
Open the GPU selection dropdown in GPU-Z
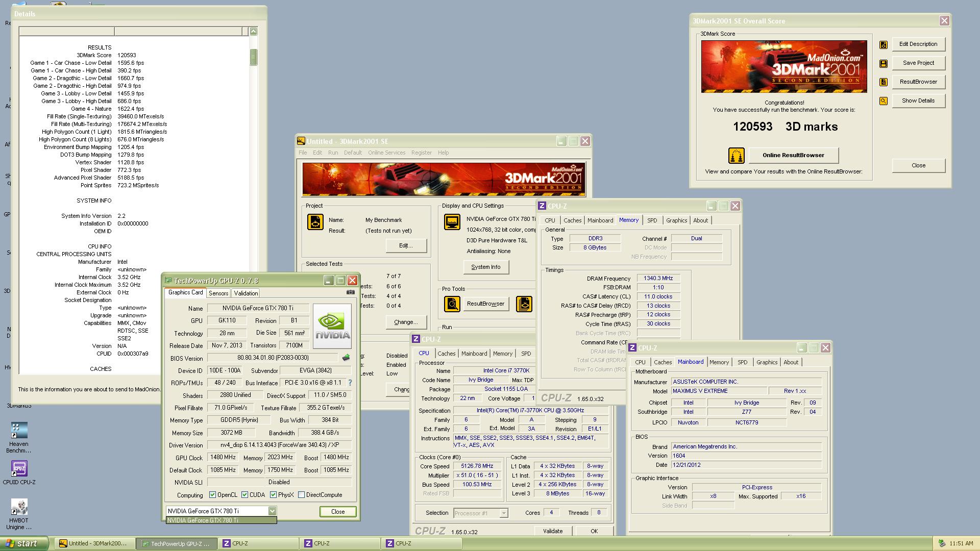[272, 511]
